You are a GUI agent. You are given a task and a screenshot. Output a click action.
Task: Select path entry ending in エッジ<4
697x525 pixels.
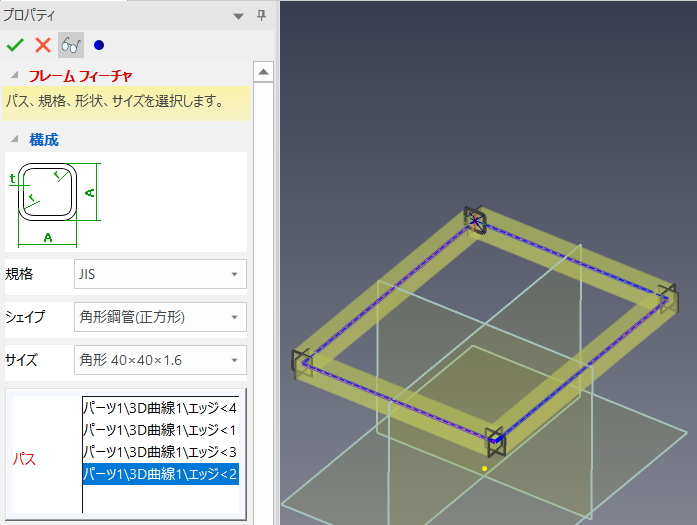[160, 408]
